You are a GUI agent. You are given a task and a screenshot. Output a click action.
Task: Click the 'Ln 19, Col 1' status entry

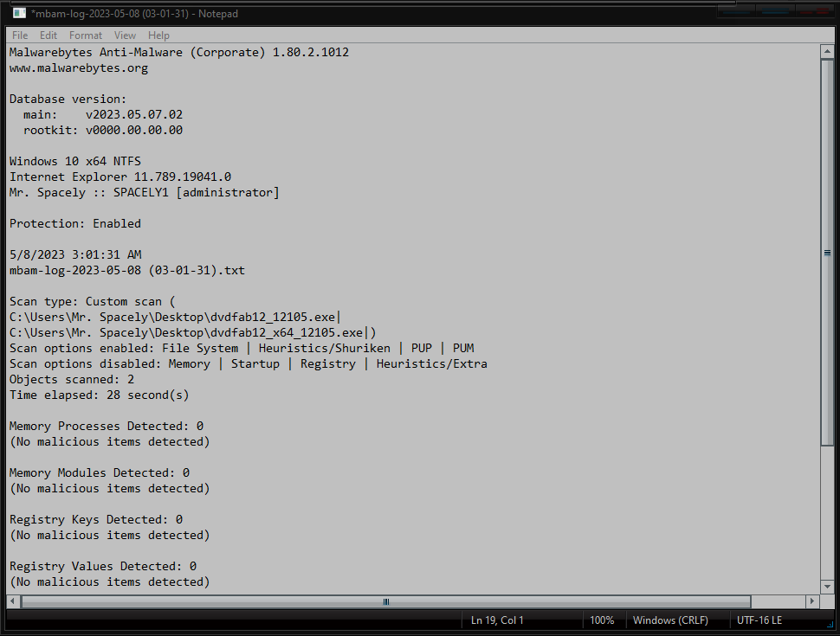tap(497, 620)
